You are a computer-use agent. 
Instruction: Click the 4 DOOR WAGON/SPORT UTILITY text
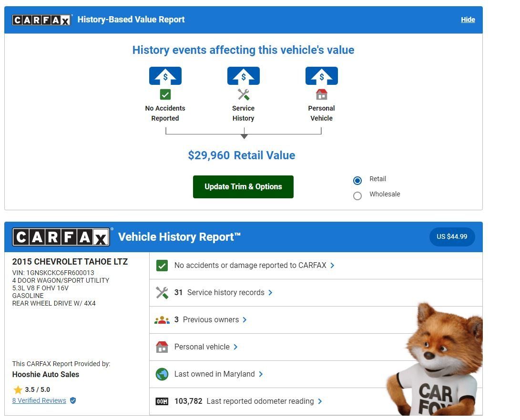point(61,280)
